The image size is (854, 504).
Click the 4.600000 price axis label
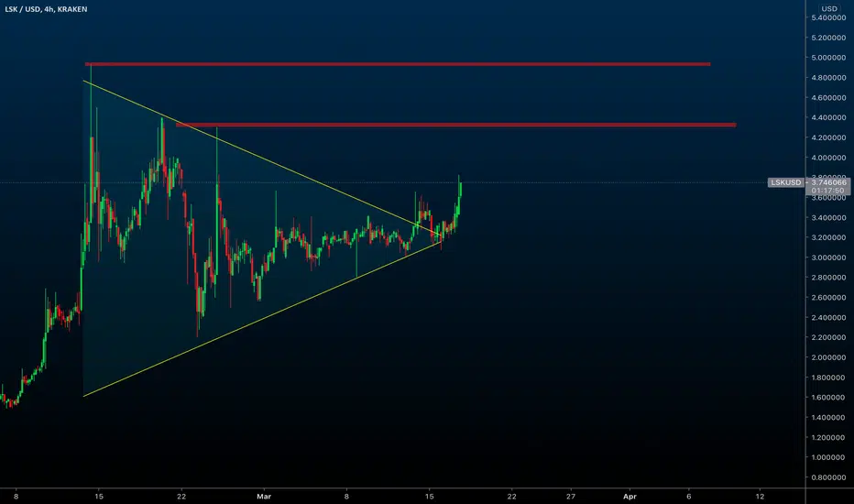[x=828, y=98]
